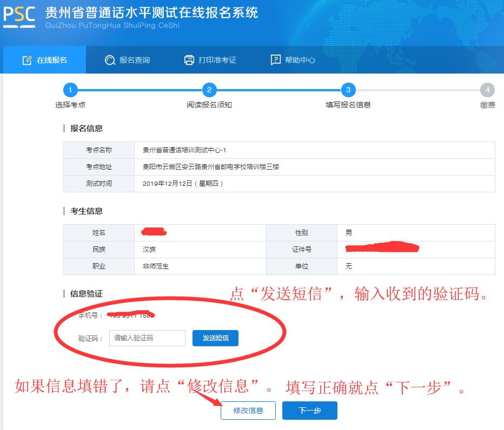Proceed with the 下一步 button

click(310, 411)
